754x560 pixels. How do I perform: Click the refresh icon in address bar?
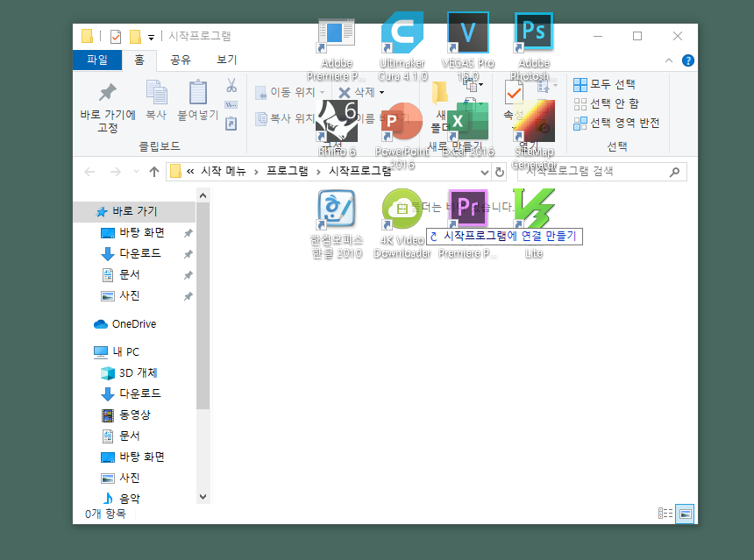(500, 172)
